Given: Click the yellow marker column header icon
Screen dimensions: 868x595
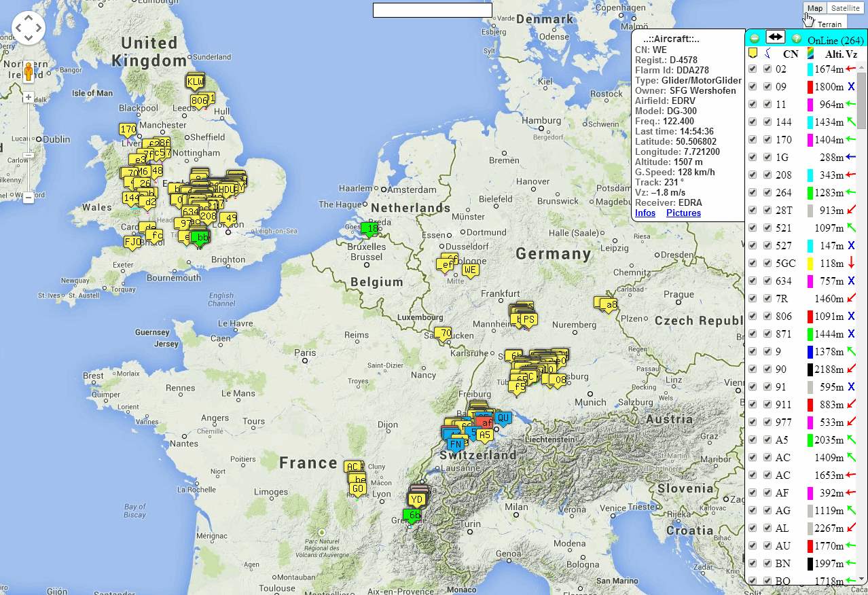Looking at the screenshot, I should (753, 53).
